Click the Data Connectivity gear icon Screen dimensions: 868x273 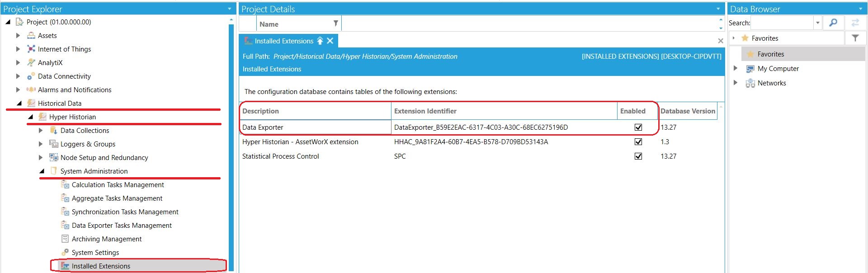31,76
